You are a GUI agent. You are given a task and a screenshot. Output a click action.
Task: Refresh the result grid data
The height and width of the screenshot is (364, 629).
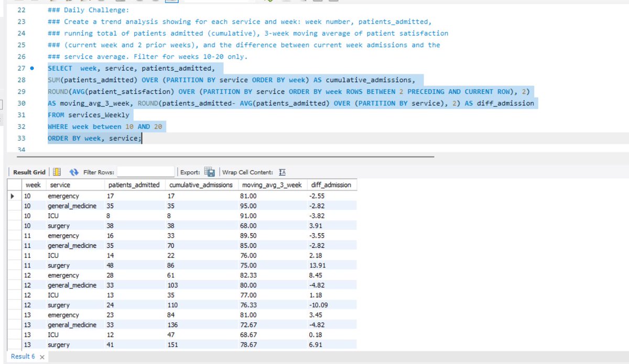point(74,172)
